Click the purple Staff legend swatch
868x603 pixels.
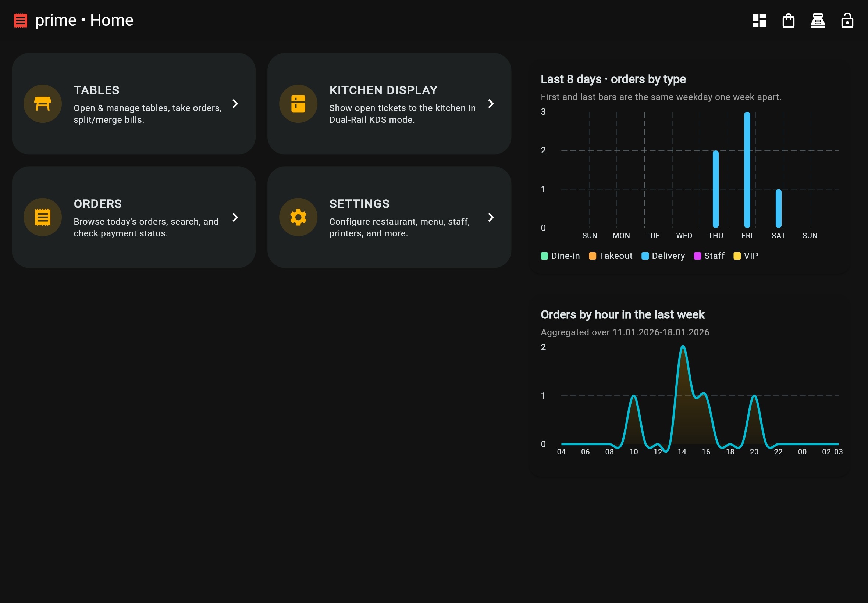[x=698, y=256]
